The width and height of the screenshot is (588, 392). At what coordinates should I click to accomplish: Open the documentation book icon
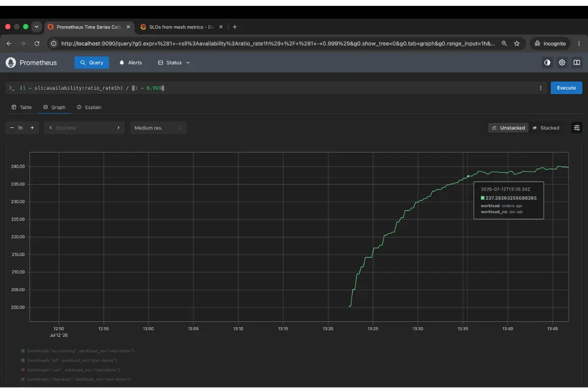[577, 63]
